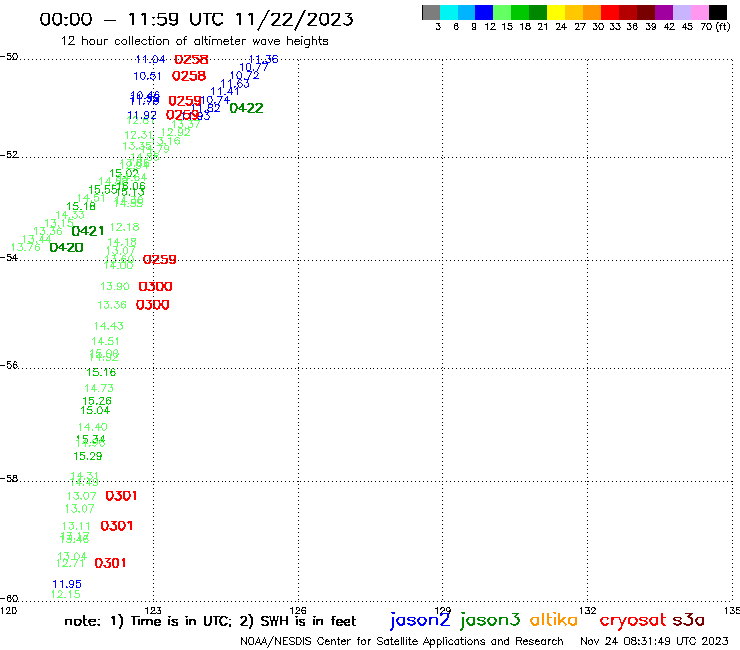Click the 's3a' satellite legend label
Image resolution: width=740 pixels, height=650 pixels.
[x=688, y=620]
